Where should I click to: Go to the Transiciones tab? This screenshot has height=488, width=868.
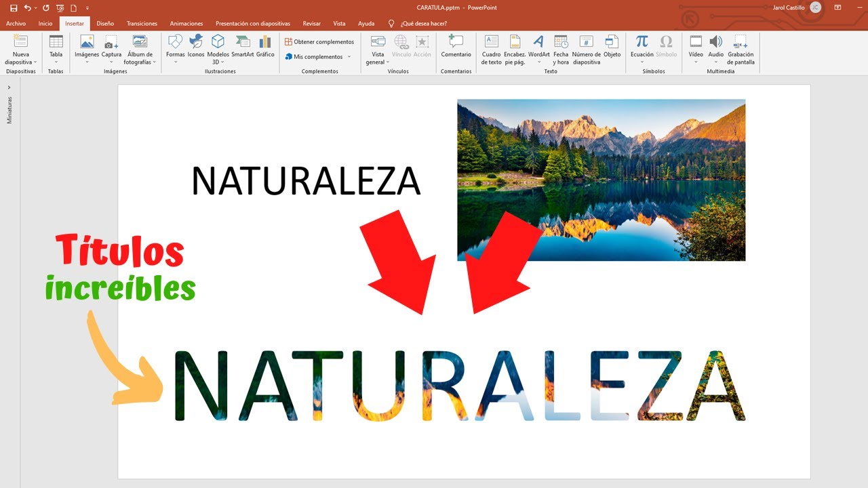pos(142,24)
